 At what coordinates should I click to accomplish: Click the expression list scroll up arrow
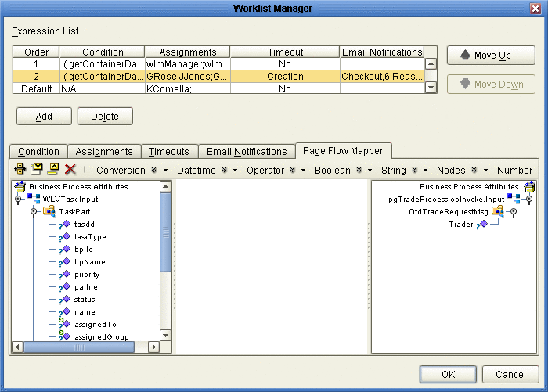point(431,63)
